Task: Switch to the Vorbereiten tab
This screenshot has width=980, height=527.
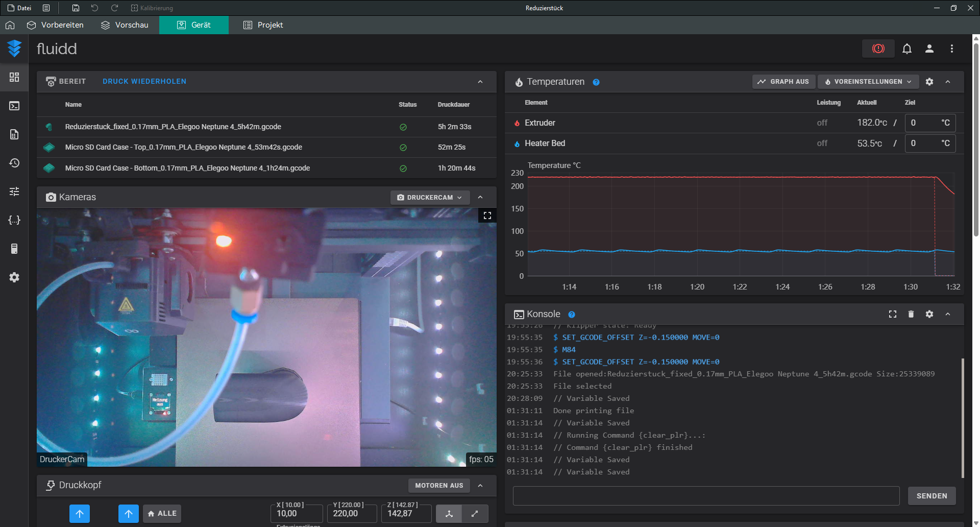Action: [x=55, y=25]
